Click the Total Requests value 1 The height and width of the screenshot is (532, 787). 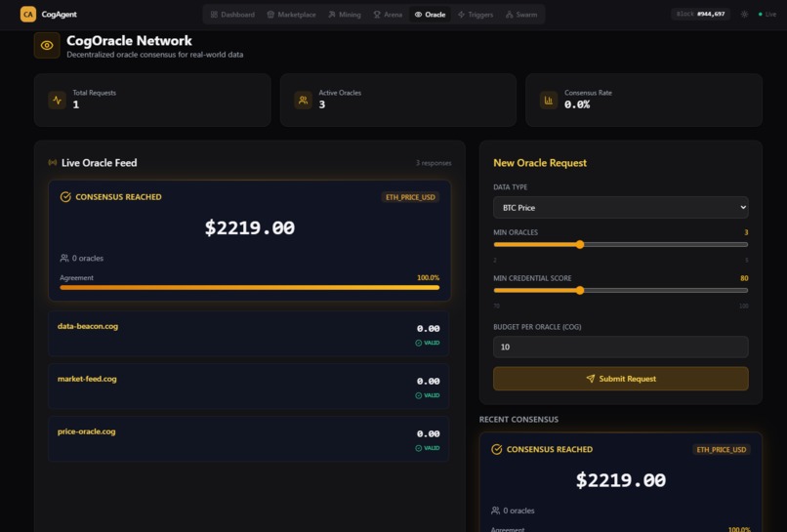[x=76, y=104]
